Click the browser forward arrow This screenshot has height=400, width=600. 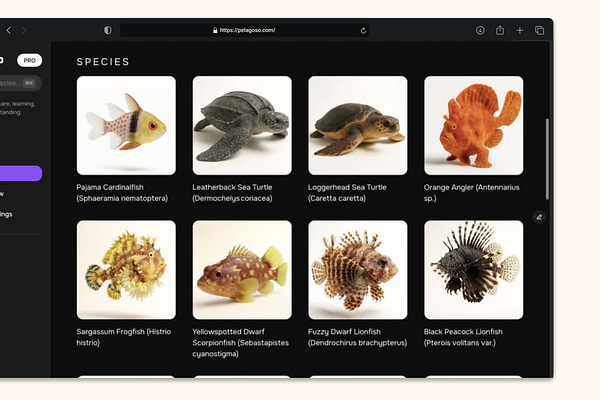pos(24,30)
